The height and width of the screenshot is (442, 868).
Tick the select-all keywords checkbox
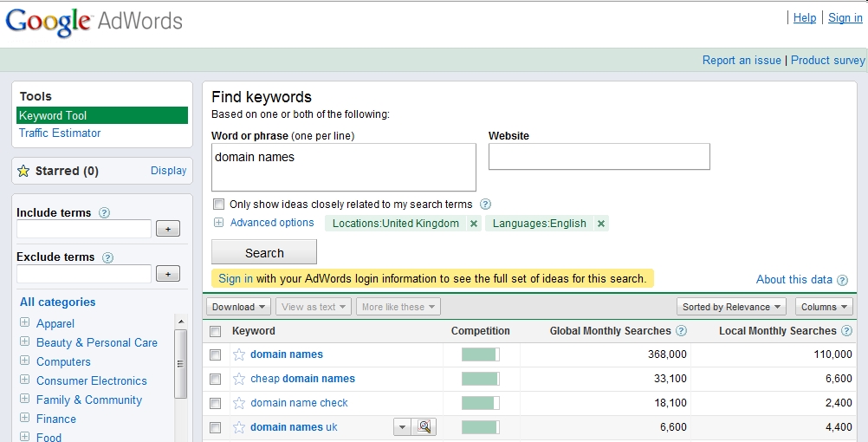point(216,331)
